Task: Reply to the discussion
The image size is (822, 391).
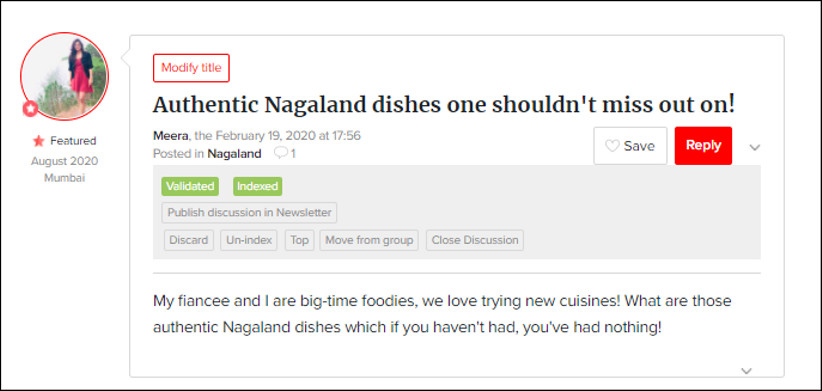Action: tap(703, 146)
